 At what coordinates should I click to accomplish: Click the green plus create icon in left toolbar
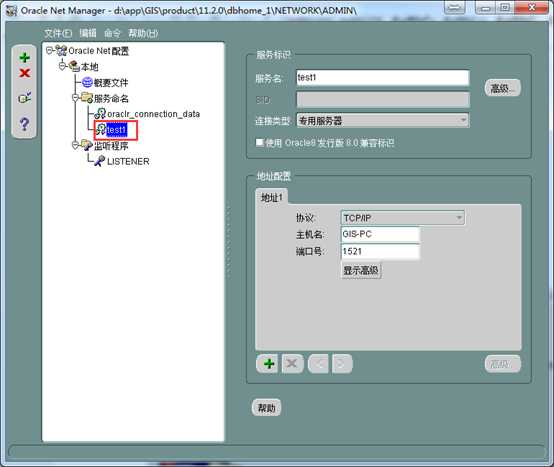24,58
